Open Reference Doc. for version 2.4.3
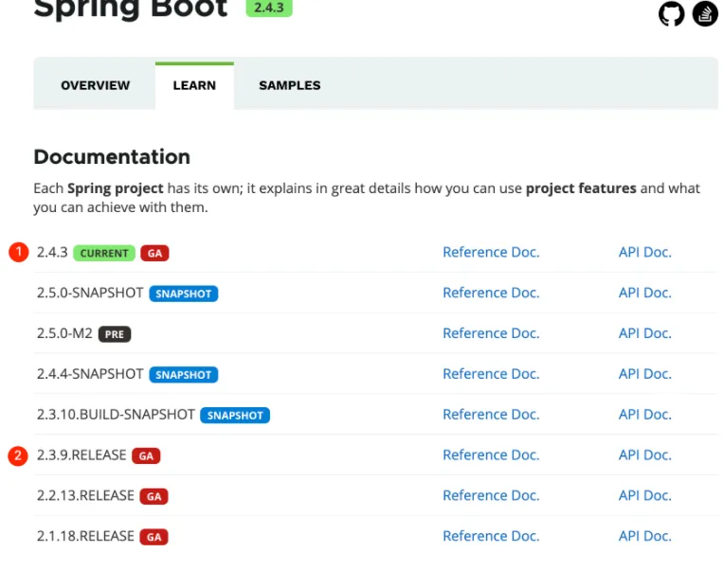The width and height of the screenshot is (724, 588). (x=491, y=253)
